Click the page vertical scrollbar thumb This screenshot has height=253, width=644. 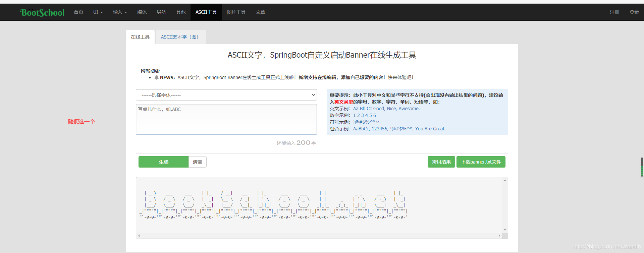coord(642,167)
